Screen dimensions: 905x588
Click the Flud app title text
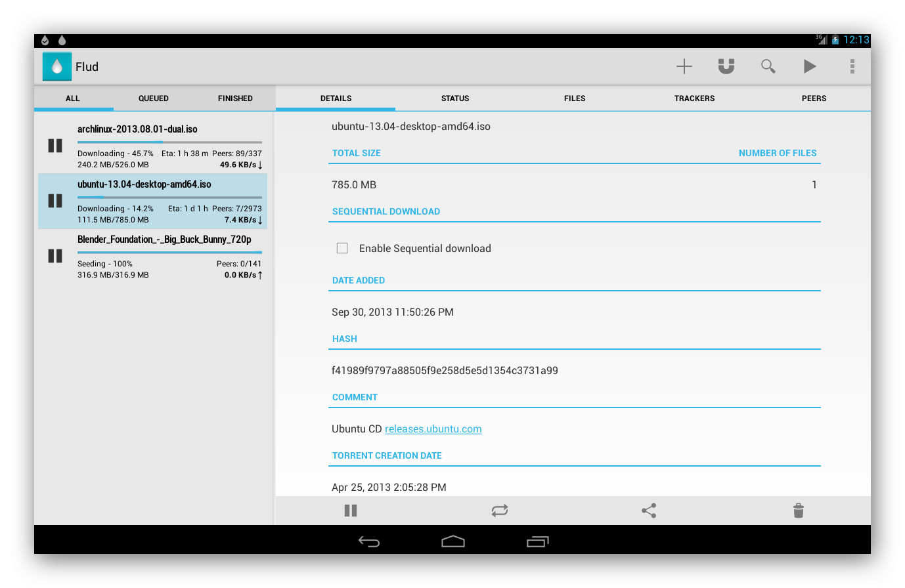click(87, 67)
